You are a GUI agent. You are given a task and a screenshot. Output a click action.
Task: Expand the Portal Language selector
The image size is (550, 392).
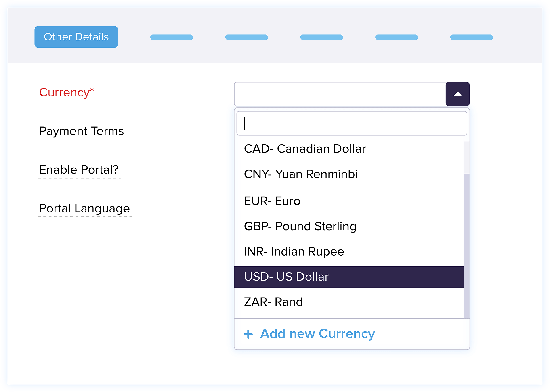(84, 209)
